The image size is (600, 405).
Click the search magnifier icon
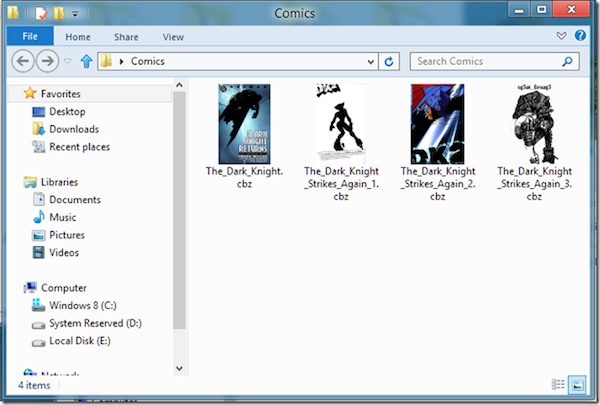click(x=567, y=61)
